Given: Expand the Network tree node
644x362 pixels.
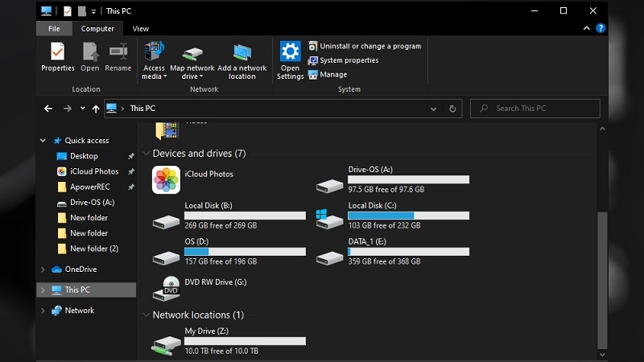Looking at the screenshot, I should pos(43,311).
